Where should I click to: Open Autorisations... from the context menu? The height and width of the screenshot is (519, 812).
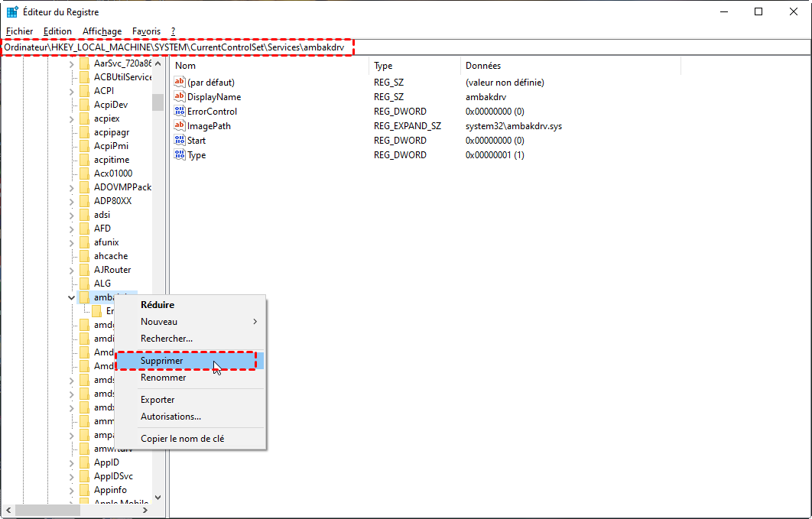pyautogui.click(x=190, y=417)
